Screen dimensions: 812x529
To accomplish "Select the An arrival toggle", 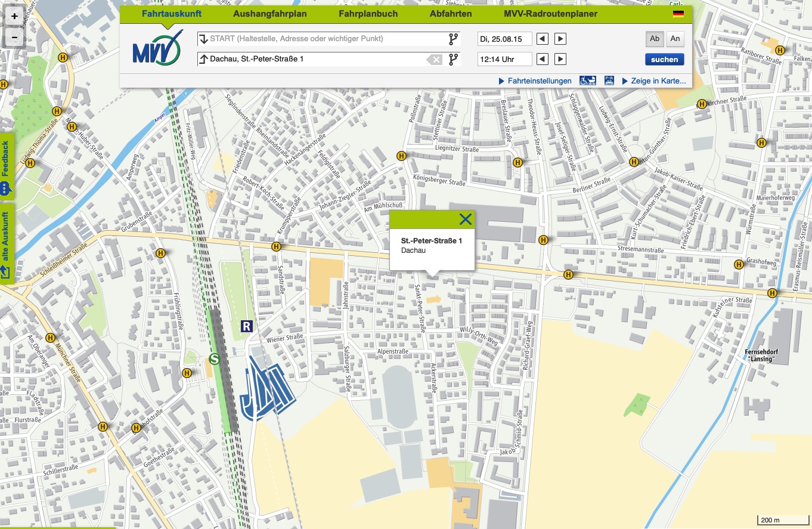I will click(x=675, y=39).
